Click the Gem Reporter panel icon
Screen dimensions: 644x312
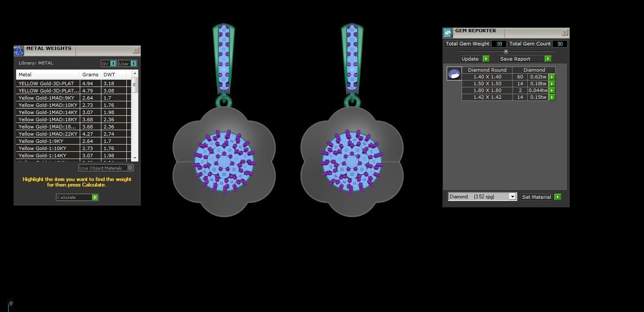[x=448, y=33]
